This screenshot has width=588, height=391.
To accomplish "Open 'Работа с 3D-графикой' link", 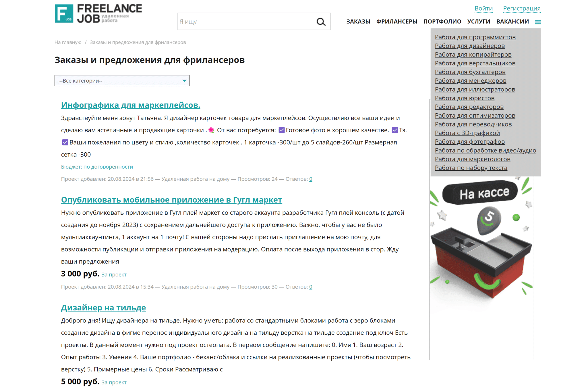I will tap(467, 133).
